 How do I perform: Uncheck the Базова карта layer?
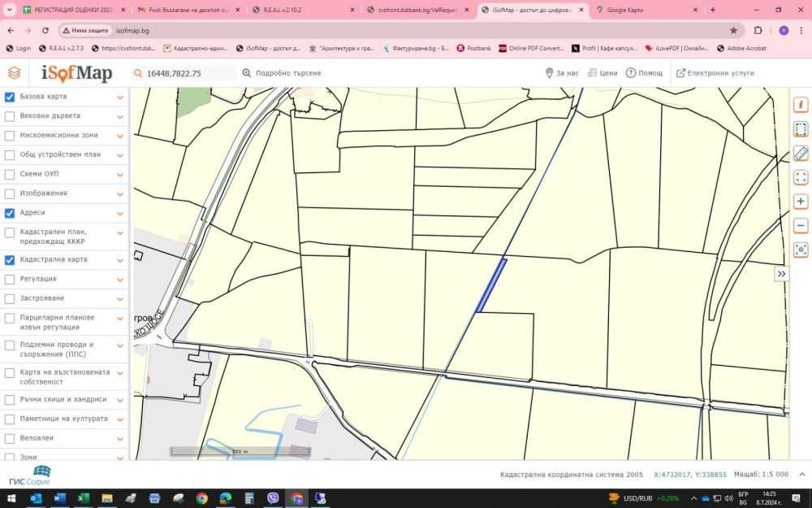click(10, 97)
